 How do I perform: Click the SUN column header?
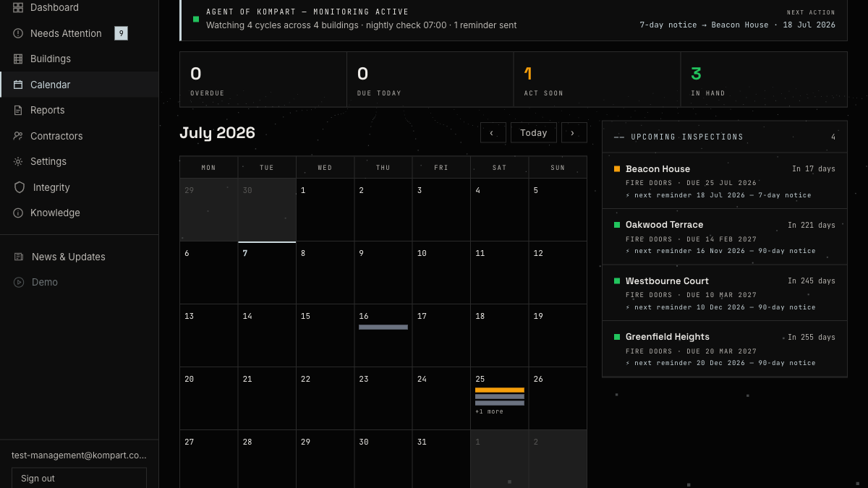pyautogui.click(x=558, y=168)
